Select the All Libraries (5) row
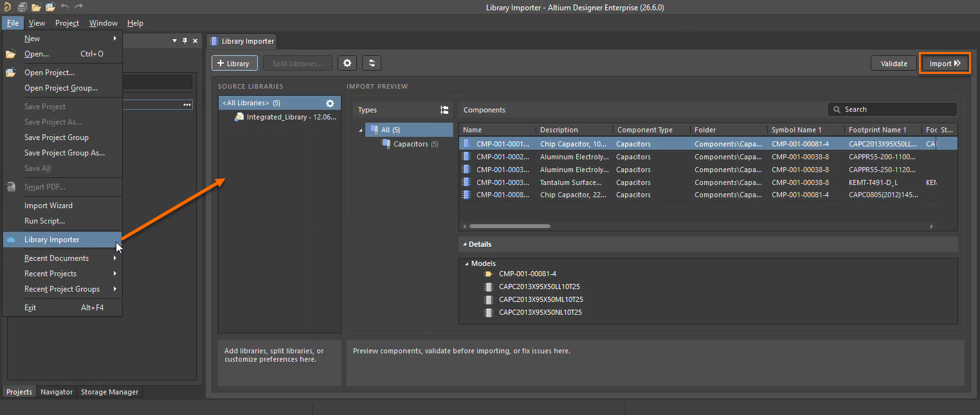 click(280, 103)
